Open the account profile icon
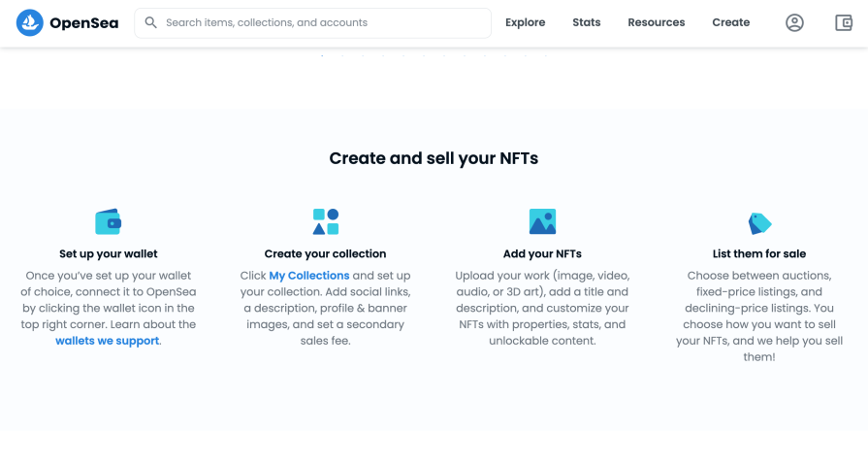The width and height of the screenshot is (868, 466). tap(794, 22)
